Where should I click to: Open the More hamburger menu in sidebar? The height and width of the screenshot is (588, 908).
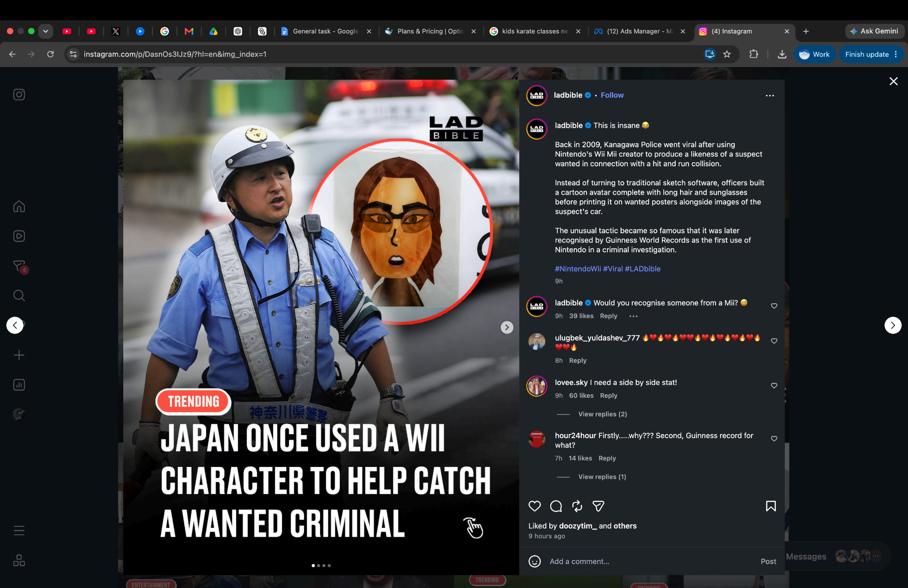pyautogui.click(x=19, y=530)
